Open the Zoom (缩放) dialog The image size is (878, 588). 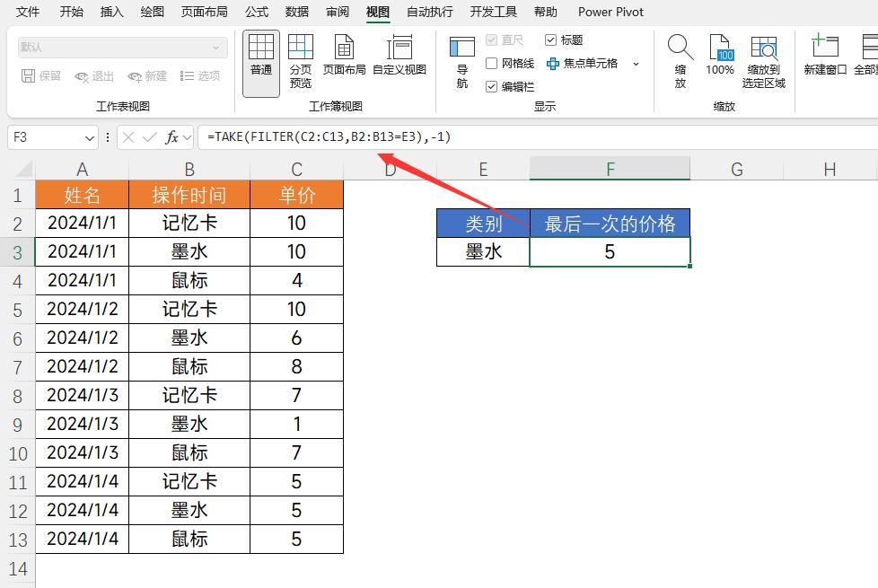680,62
